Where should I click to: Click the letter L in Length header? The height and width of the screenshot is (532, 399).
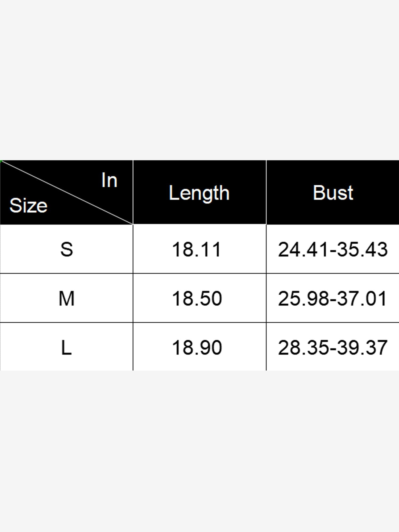click(173, 192)
